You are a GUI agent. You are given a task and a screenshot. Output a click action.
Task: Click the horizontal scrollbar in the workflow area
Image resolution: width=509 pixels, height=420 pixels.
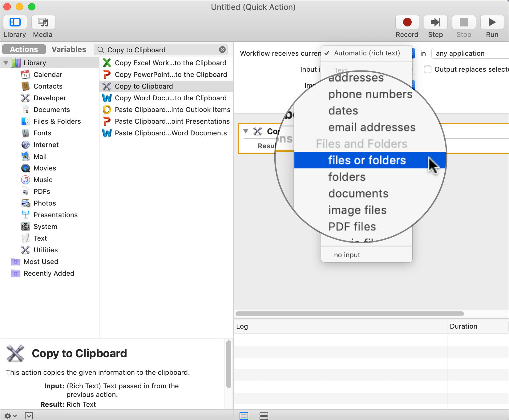349,314
